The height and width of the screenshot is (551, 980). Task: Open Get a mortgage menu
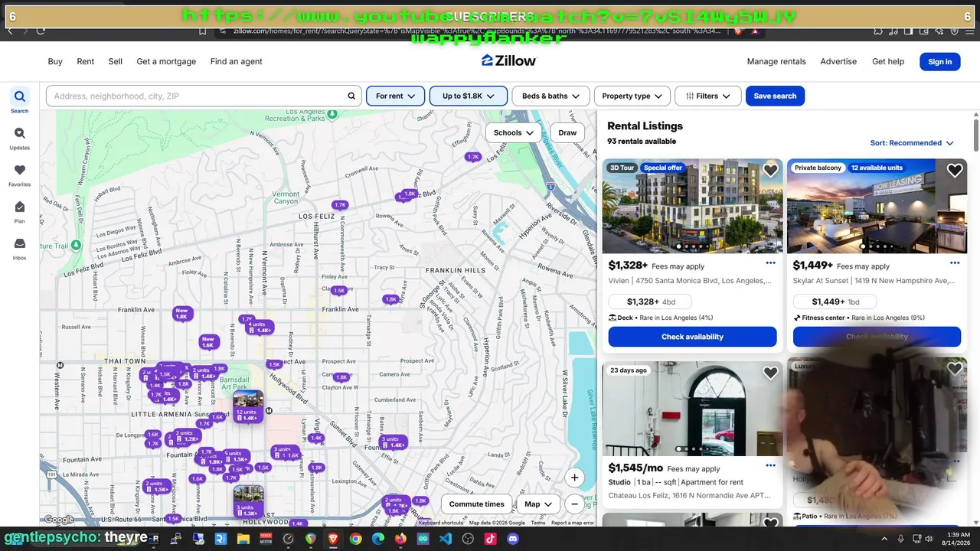166,61
